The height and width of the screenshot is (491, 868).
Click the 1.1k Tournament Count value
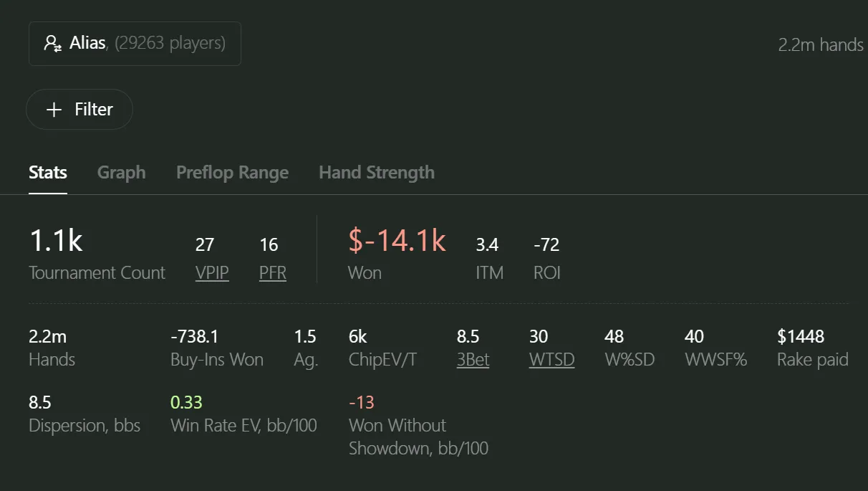click(x=56, y=242)
